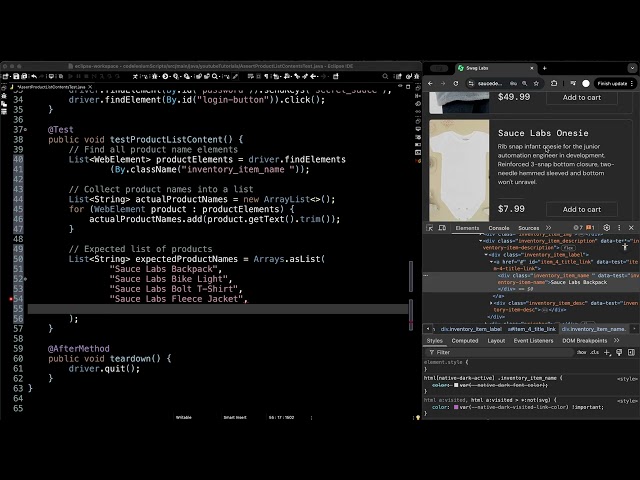Image resolution: width=640 pixels, height=480 pixels.
Task: Switch to the Sources tab in DevTools
Action: (x=529, y=228)
